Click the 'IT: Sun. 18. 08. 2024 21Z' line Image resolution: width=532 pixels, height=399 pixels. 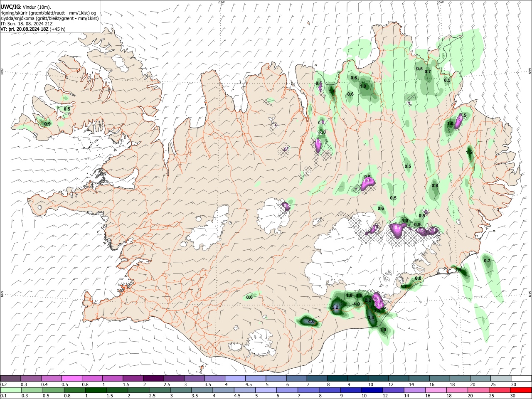click(27, 24)
